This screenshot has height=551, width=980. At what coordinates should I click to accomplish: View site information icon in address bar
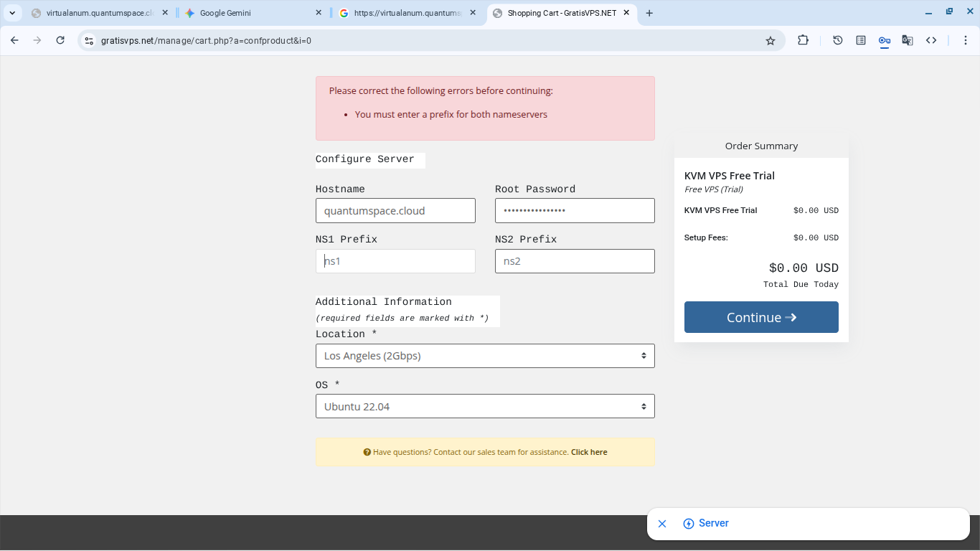88,41
